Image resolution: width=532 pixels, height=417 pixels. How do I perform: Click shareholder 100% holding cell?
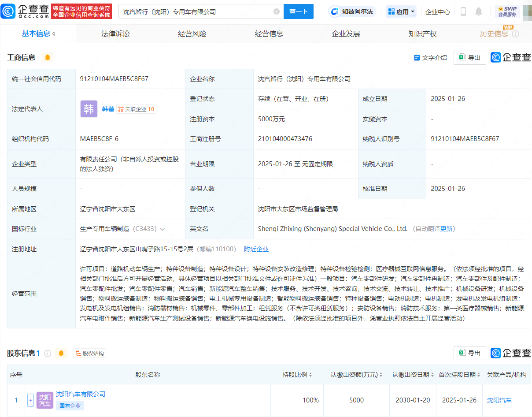click(310, 400)
